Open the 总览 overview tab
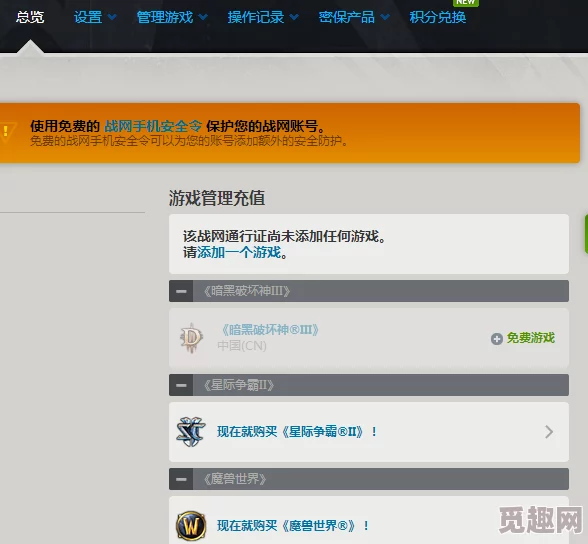This screenshot has height=544, width=588. click(x=30, y=17)
